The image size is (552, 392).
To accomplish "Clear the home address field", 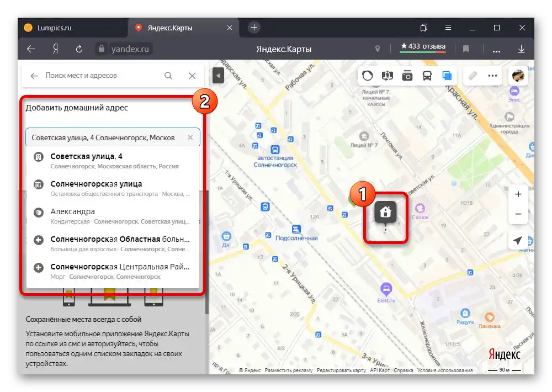I will pyautogui.click(x=190, y=137).
